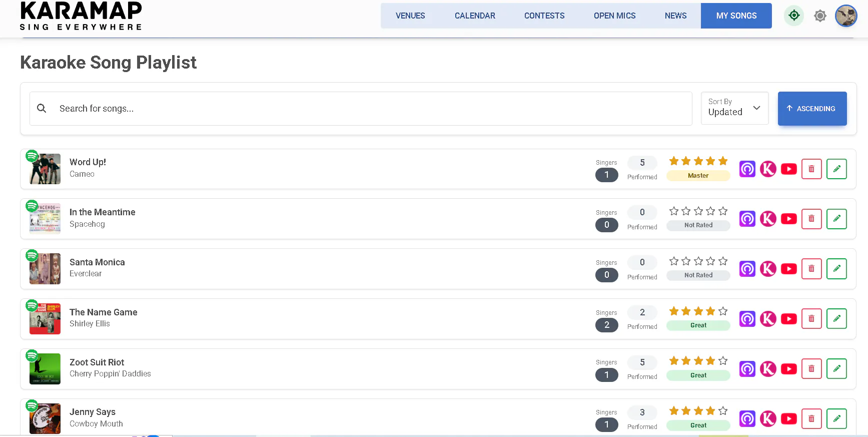Delete Jenny Says from playlist
Image resolution: width=868 pixels, height=437 pixels.
[x=811, y=418]
